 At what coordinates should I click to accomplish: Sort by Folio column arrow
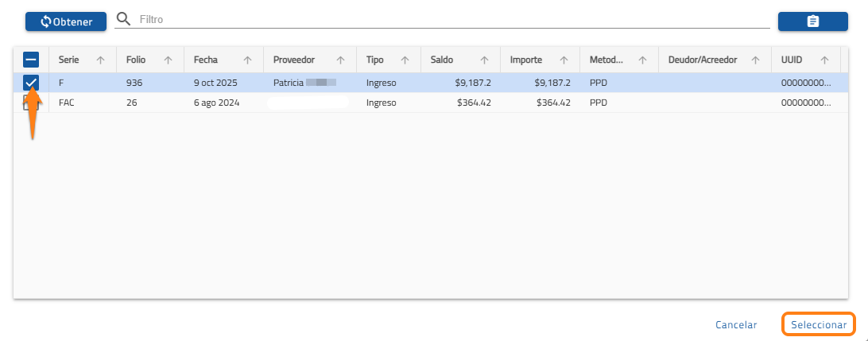[168, 60]
